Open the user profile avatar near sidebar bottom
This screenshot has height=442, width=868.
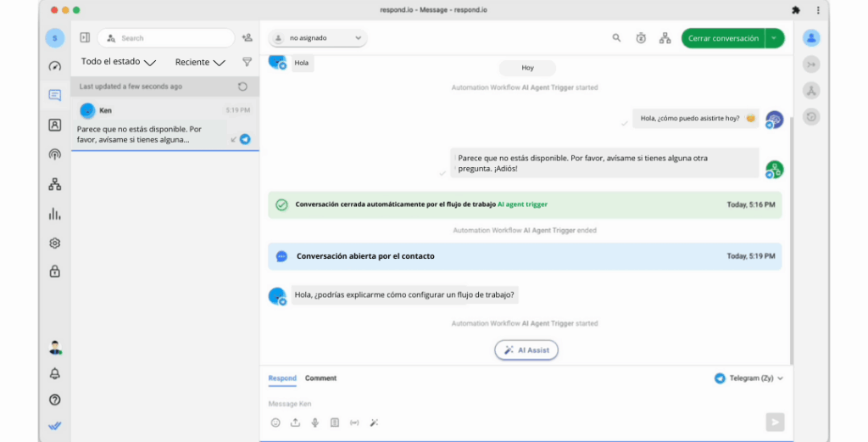coord(55,348)
